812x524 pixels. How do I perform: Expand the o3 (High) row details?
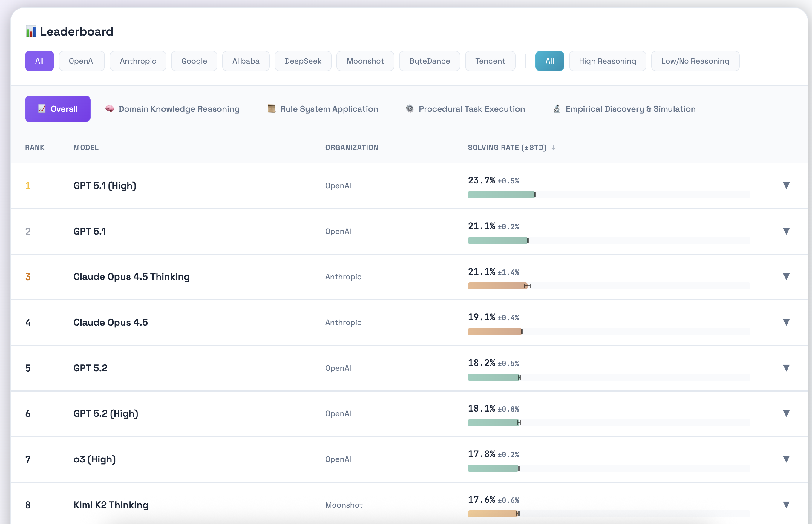786,459
